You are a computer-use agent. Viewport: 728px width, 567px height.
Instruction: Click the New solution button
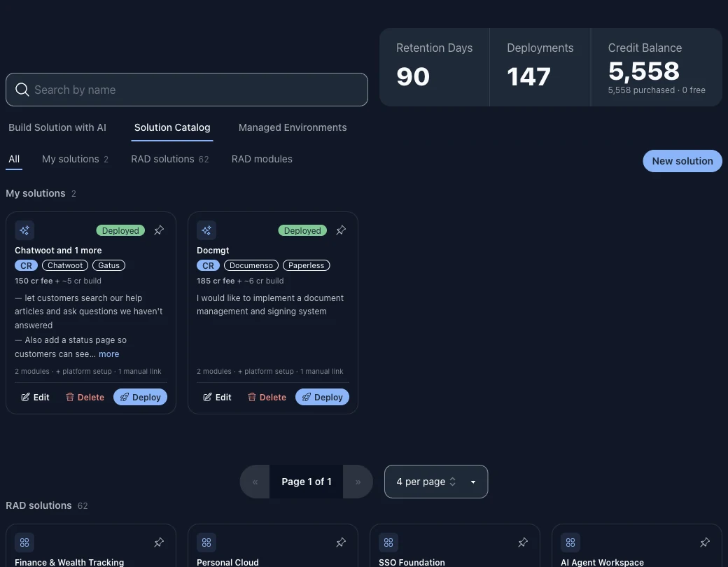click(x=682, y=161)
